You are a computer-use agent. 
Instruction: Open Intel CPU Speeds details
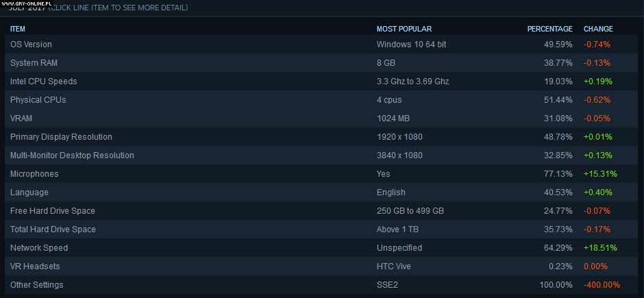44,82
